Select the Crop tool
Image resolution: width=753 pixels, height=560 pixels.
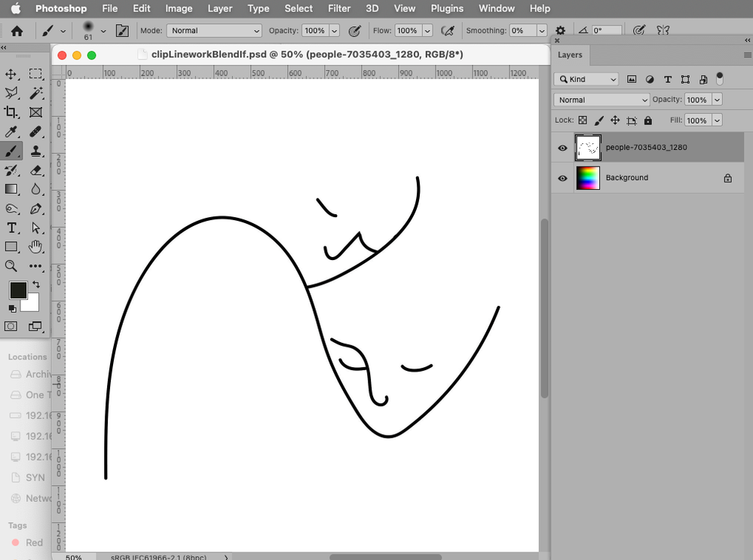(11, 112)
